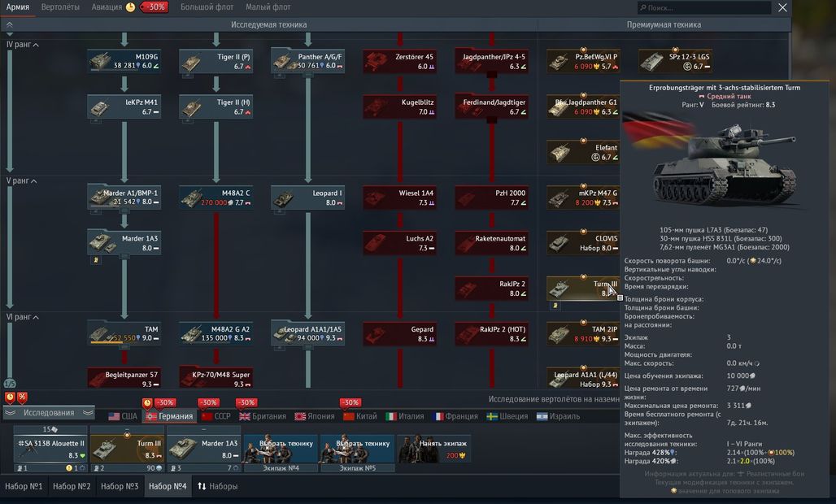This screenshot has height=504, width=836.
Task: Select the KPz-70/M48 Super group
Action: 216,378
